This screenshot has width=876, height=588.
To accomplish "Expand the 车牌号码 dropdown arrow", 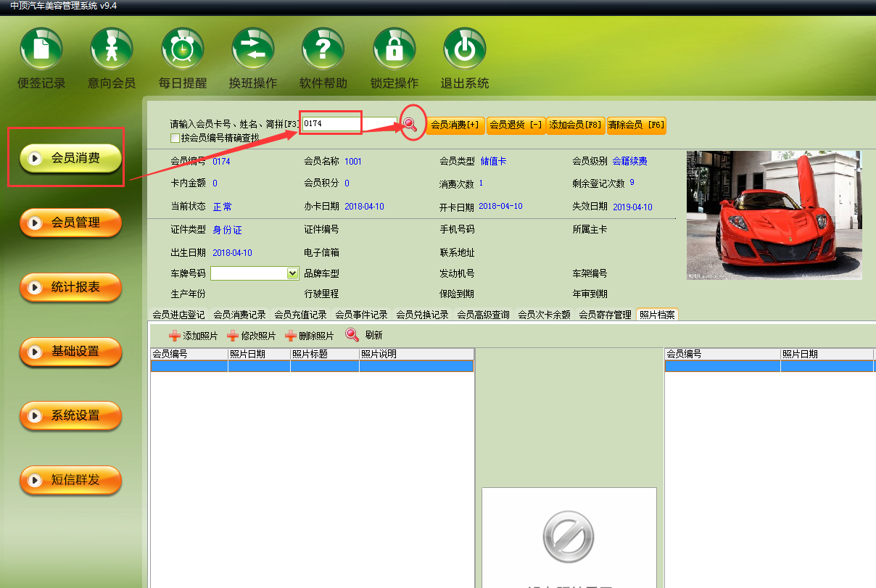I will point(293,273).
